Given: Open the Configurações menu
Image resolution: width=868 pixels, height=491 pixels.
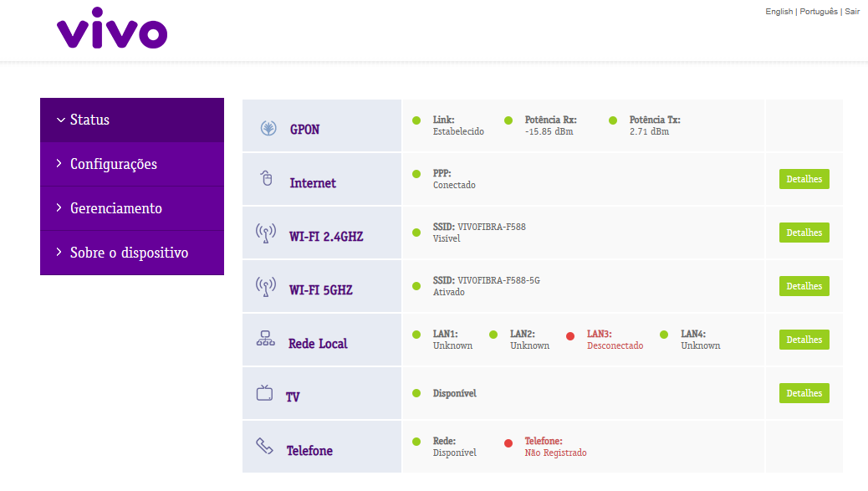Looking at the screenshot, I should tap(132, 164).
